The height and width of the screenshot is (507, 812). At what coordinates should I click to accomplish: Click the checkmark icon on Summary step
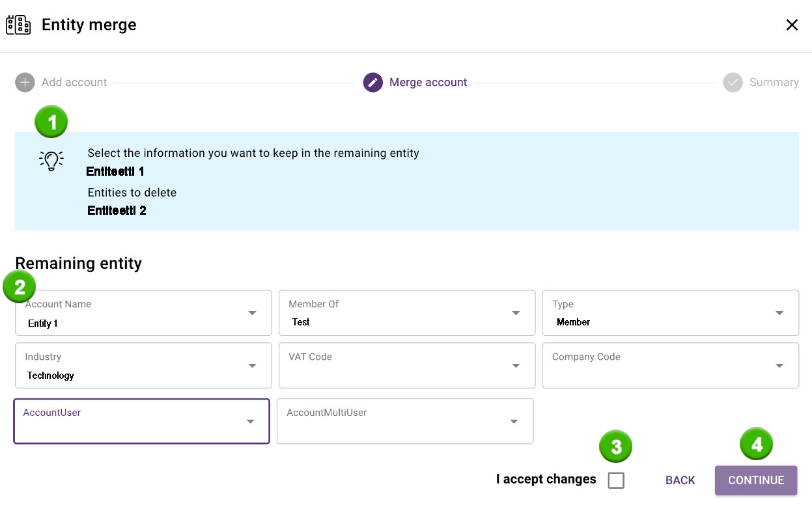733,82
